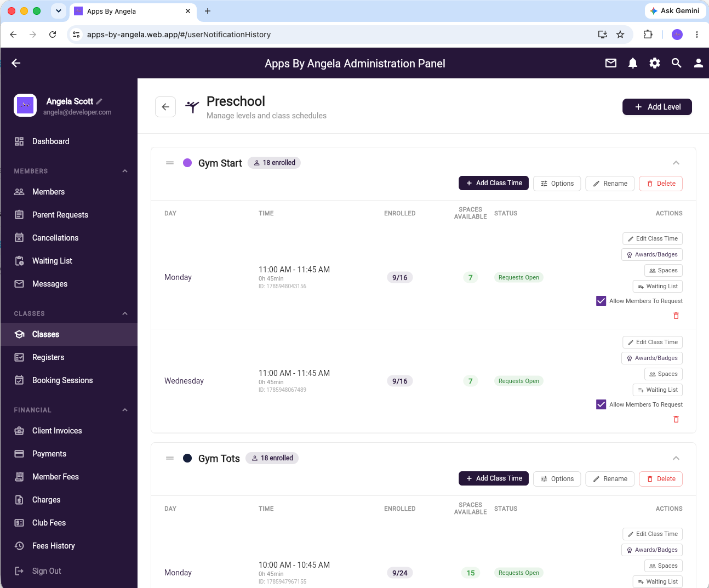Click the install app icon in address bar

[603, 35]
